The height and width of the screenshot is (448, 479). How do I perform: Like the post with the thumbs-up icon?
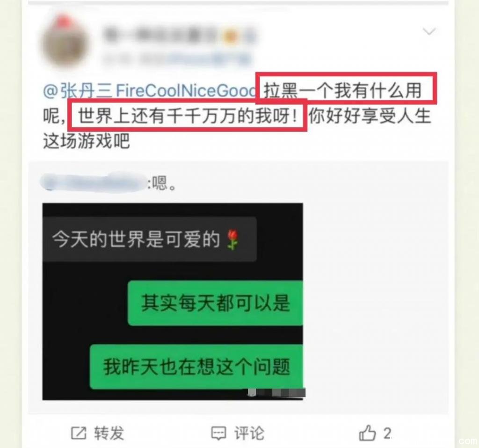coord(367,433)
